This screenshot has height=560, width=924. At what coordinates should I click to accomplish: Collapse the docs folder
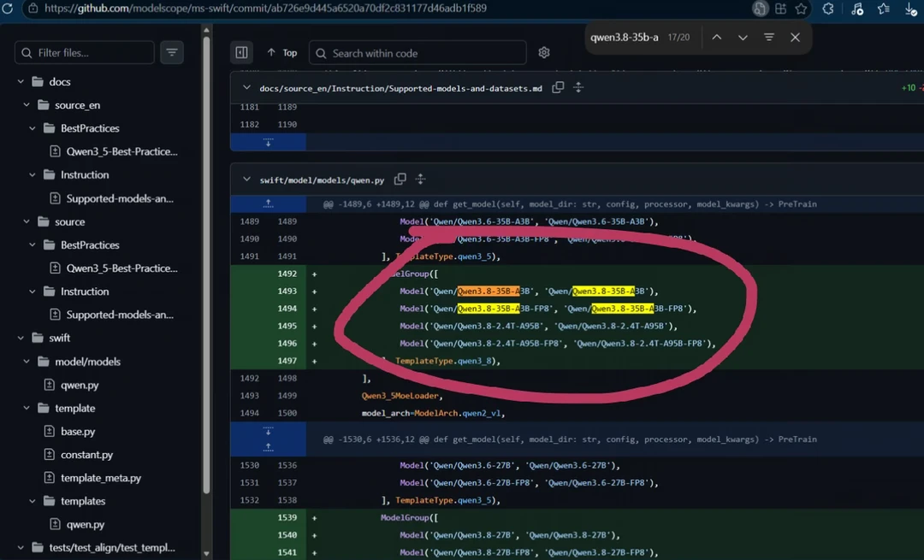pos(21,81)
